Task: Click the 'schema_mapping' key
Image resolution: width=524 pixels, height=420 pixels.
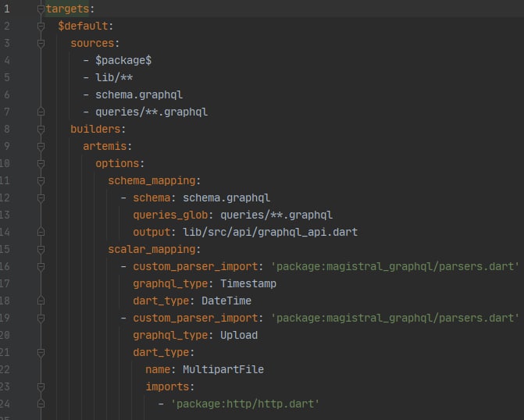Action: (151, 181)
